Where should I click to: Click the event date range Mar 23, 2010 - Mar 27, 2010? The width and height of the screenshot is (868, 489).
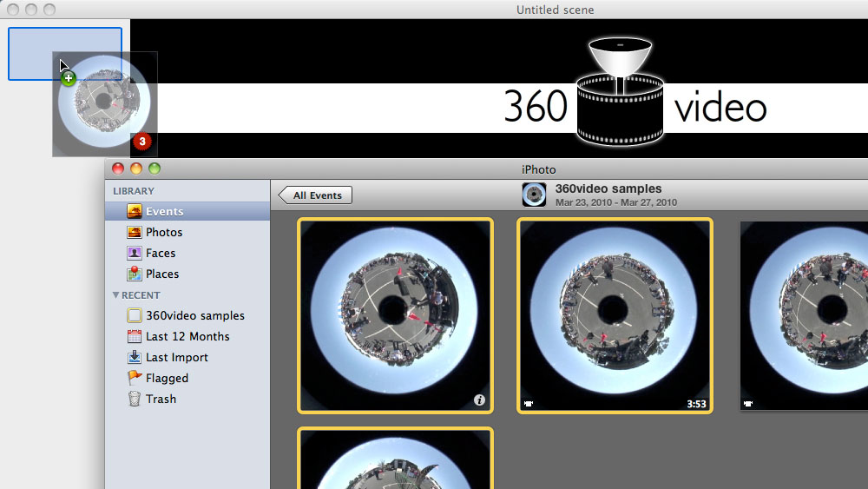[x=616, y=202]
